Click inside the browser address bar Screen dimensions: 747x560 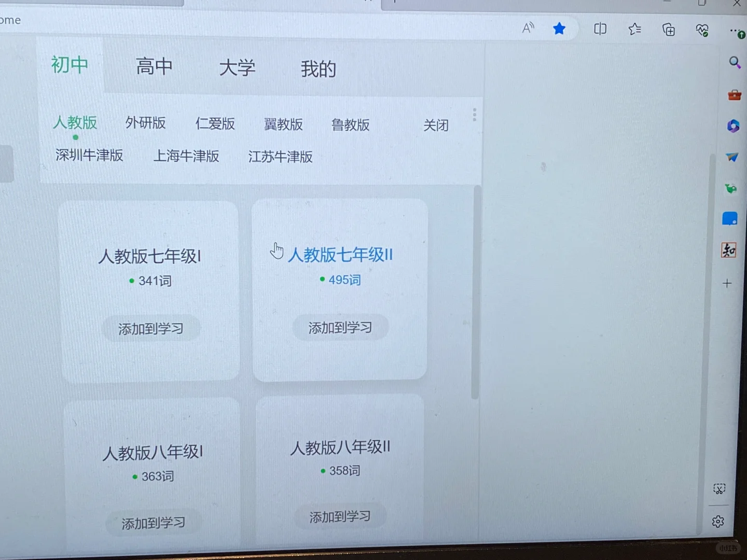click(x=259, y=20)
